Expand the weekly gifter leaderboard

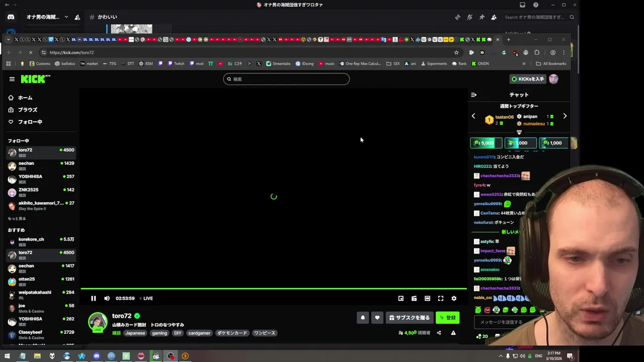(519, 132)
